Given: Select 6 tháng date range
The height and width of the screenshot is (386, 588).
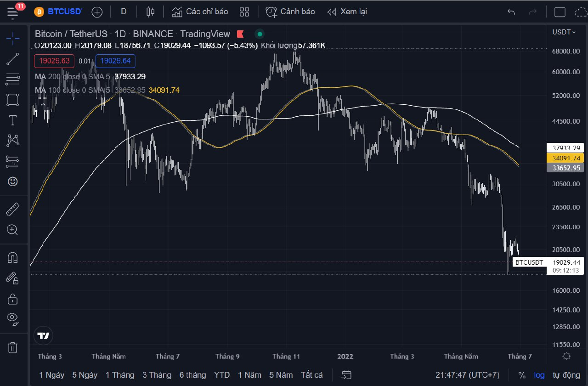Looking at the screenshot, I should [192, 375].
